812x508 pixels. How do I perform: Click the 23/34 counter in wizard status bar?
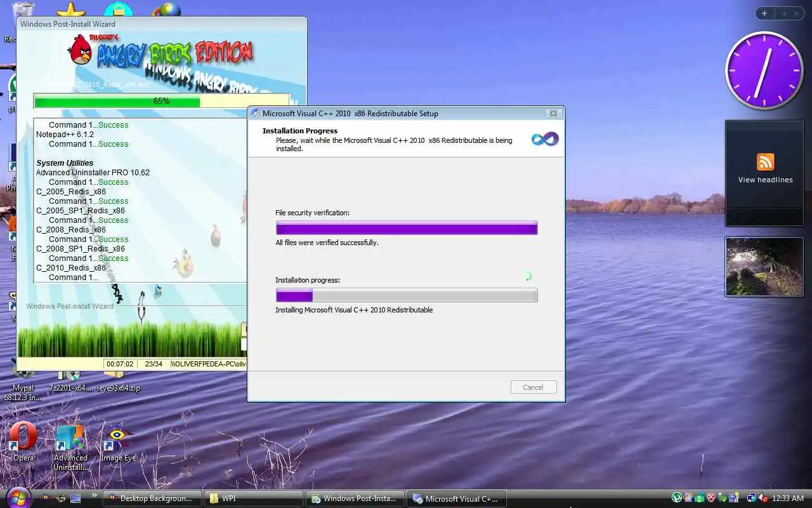coord(154,364)
